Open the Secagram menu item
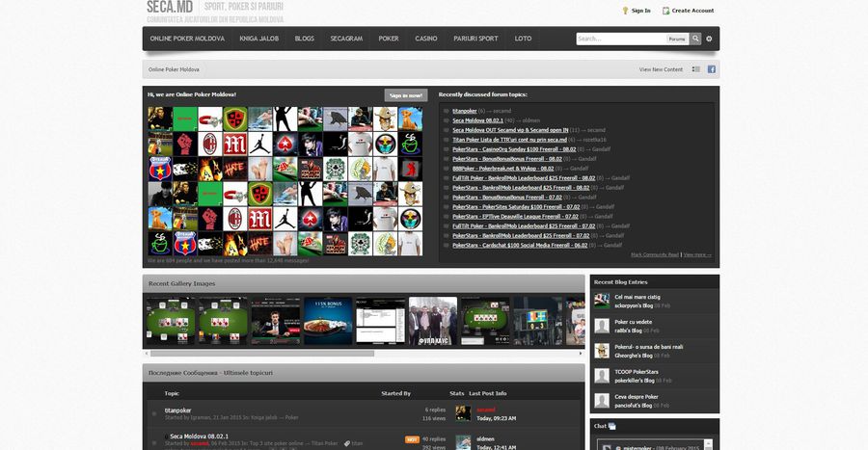The width and height of the screenshot is (868, 450). 346,39
